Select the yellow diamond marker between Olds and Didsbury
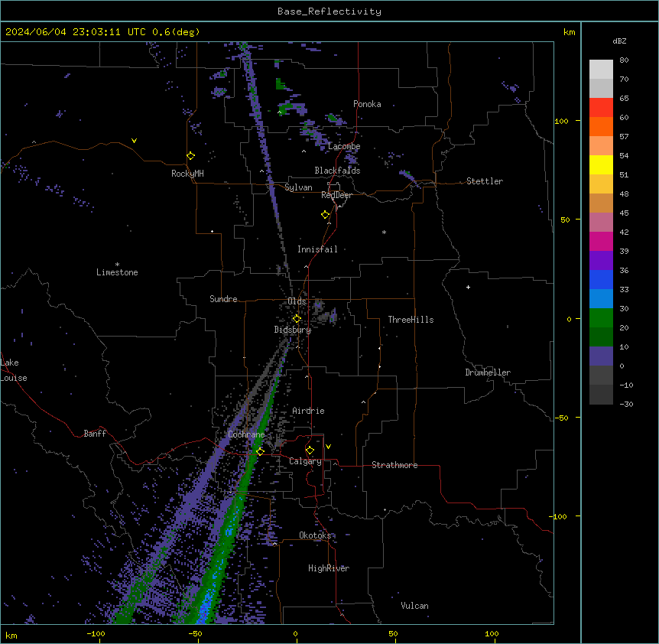The image size is (659, 644). [297, 319]
